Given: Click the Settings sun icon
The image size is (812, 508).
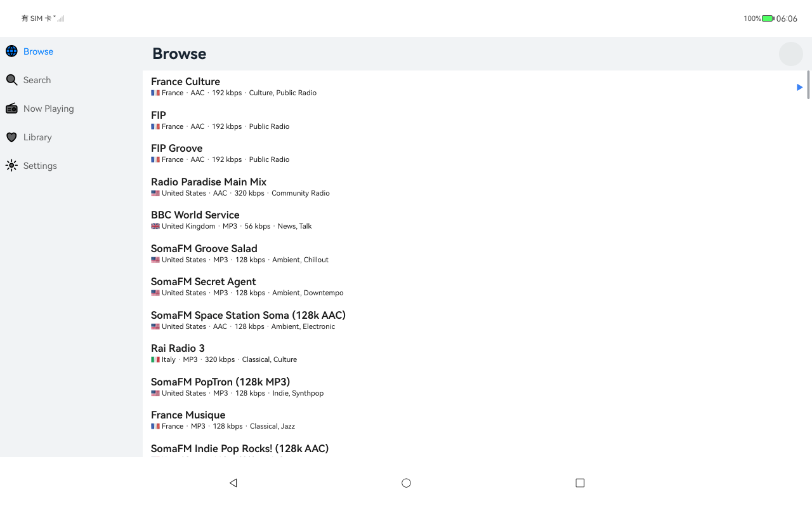Looking at the screenshot, I should tap(11, 166).
